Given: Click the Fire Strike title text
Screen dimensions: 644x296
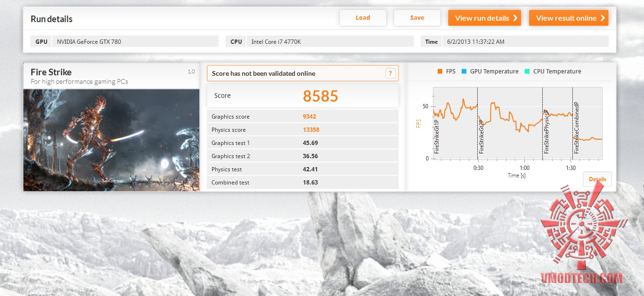Looking at the screenshot, I should pyautogui.click(x=51, y=72).
